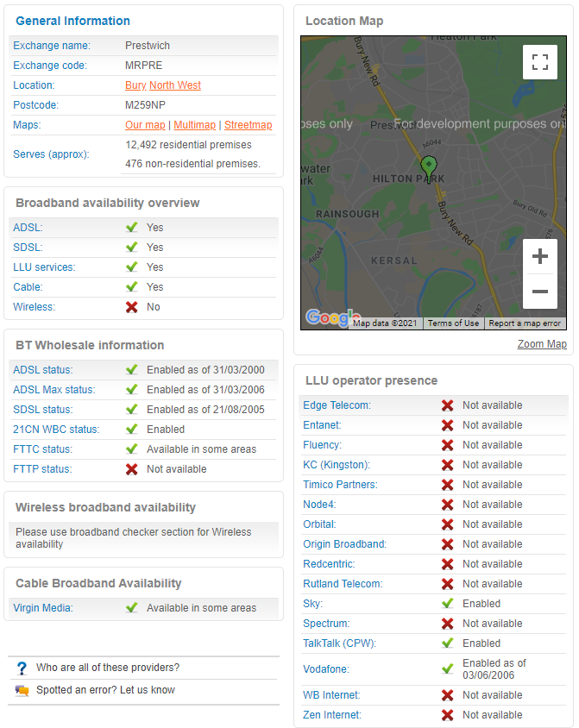Viewport: 579px width, 728px height.
Task: Open the 'Our map' link
Action: coord(145,125)
